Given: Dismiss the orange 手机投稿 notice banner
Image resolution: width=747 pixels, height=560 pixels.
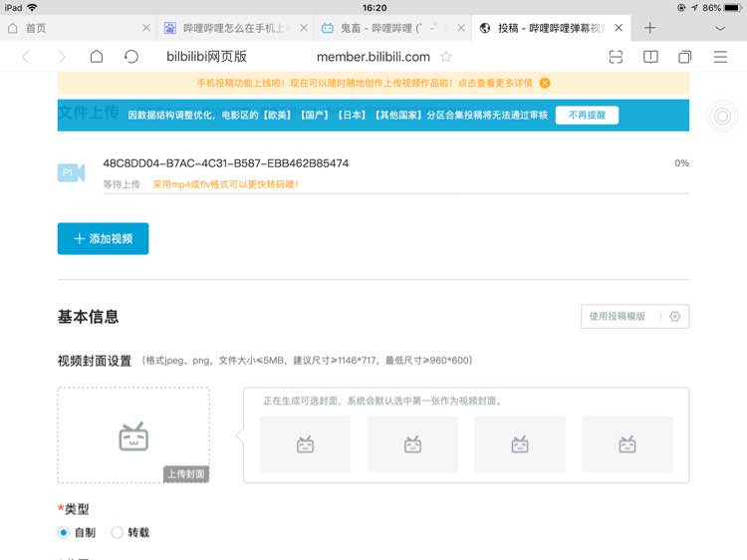Looking at the screenshot, I should click(545, 83).
